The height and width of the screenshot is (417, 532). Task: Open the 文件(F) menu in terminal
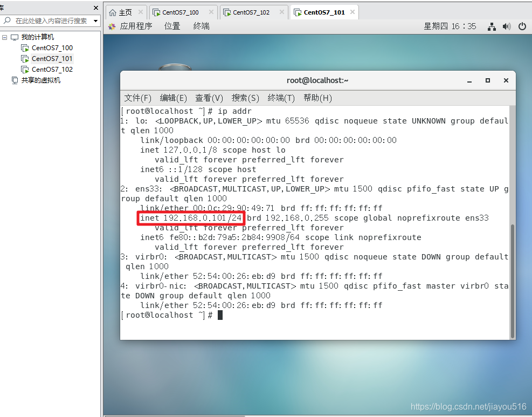(137, 98)
